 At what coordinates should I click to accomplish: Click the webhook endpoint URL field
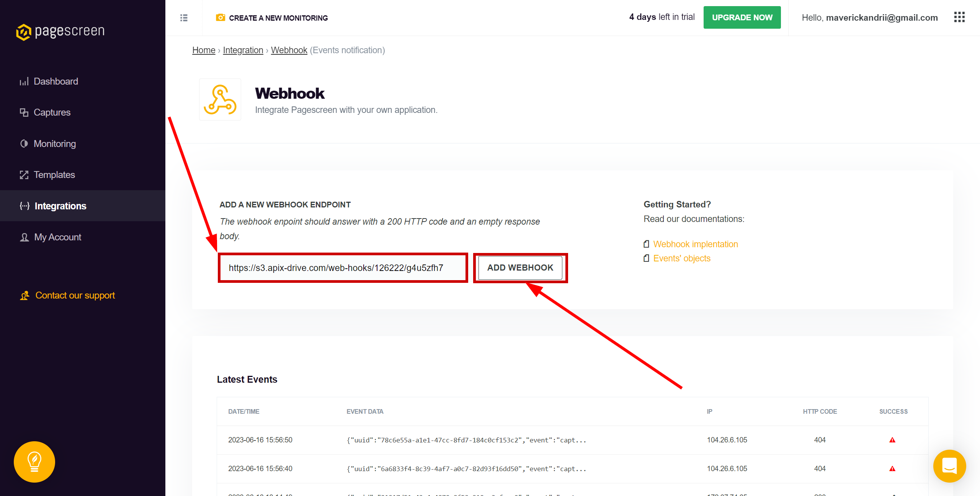tap(343, 268)
